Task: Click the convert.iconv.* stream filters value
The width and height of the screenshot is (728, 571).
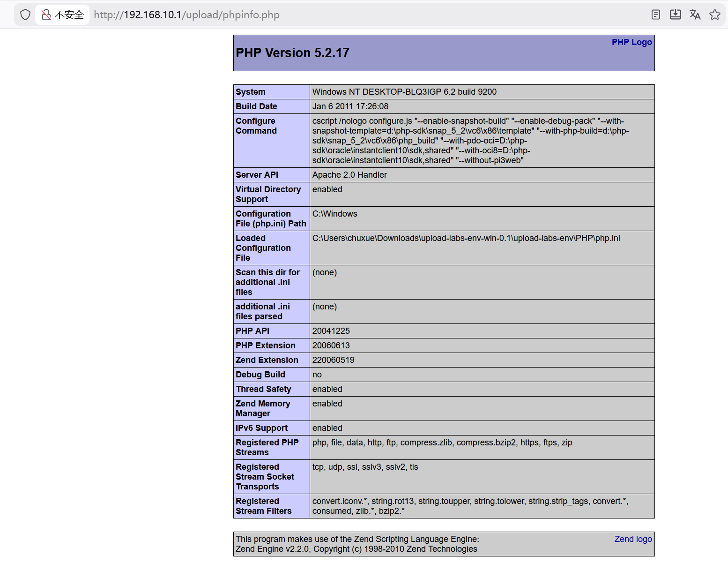Action: tap(470, 506)
